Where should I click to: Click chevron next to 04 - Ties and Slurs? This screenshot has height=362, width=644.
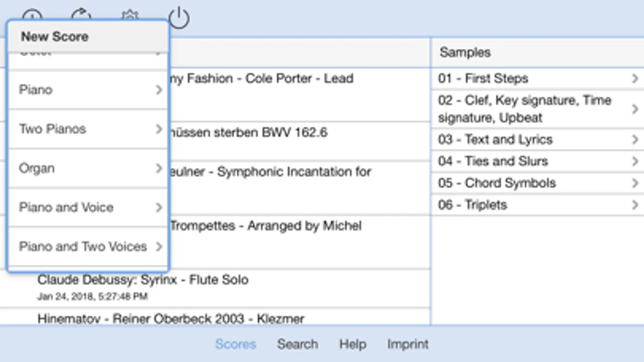click(635, 161)
